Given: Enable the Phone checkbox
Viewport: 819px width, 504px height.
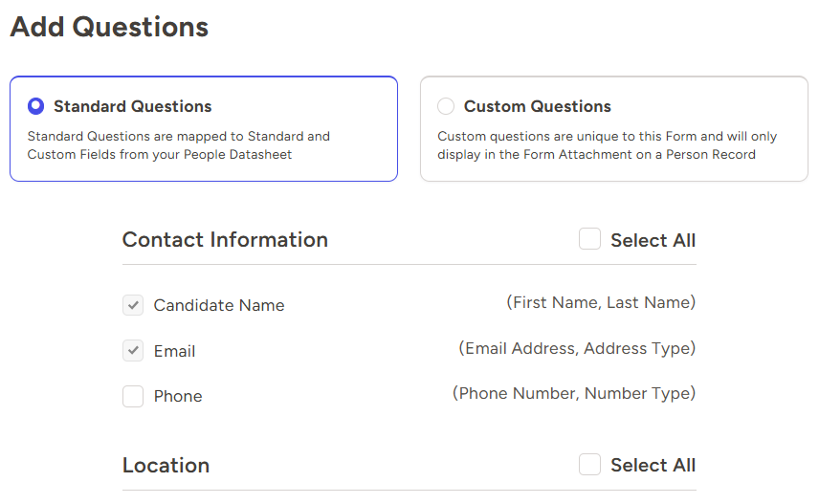Looking at the screenshot, I should (x=133, y=396).
